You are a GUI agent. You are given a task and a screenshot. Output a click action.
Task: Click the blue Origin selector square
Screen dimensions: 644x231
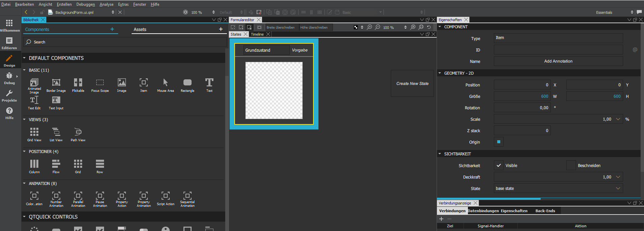pyautogui.click(x=499, y=142)
